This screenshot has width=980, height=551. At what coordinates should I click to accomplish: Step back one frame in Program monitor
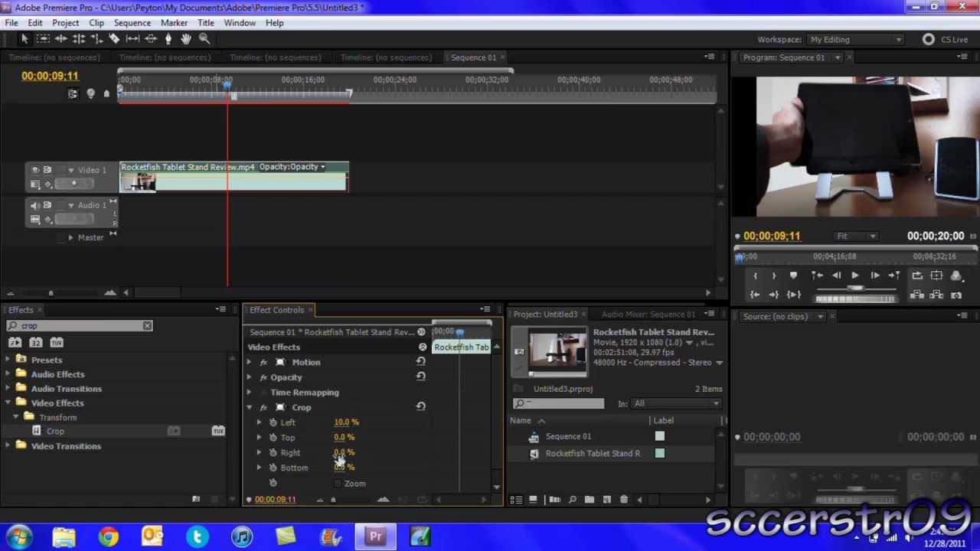click(837, 275)
